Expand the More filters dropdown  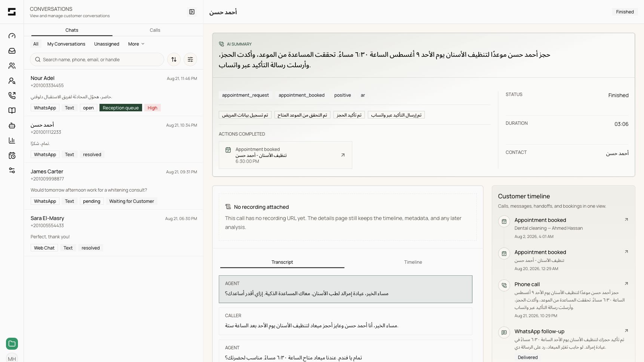[x=136, y=44]
